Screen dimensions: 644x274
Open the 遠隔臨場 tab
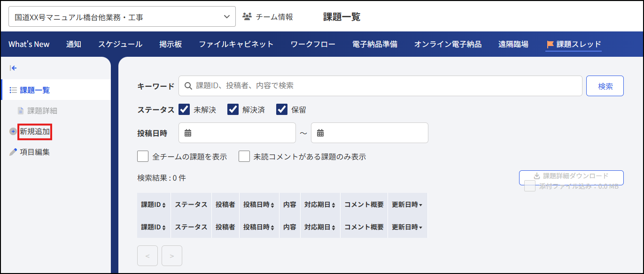click(513, 44)
